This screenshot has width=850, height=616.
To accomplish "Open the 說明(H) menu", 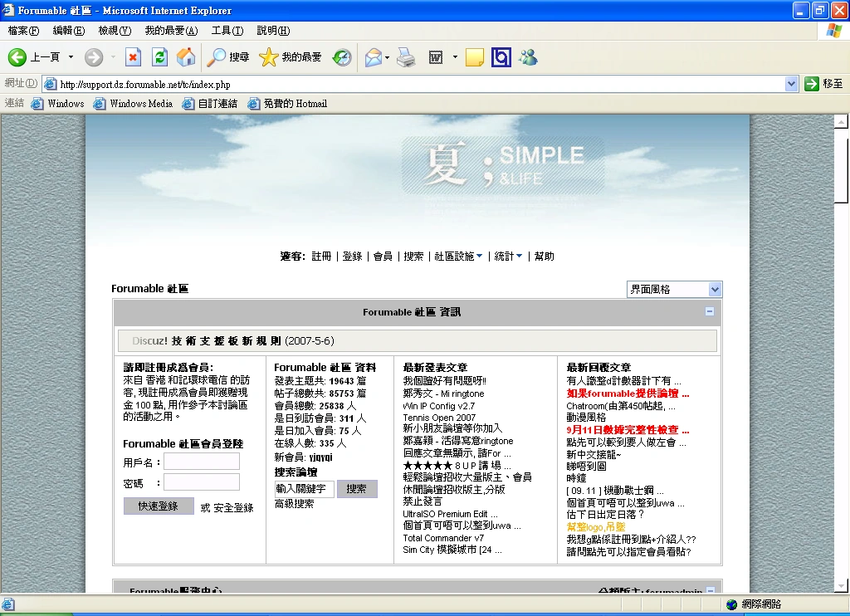I will (x=273, y=31).
